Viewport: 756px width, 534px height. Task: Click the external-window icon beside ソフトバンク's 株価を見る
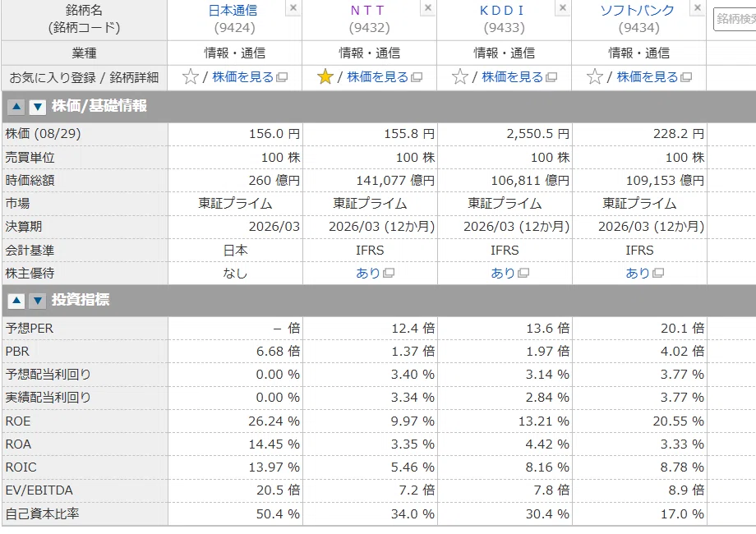point(686,77)
